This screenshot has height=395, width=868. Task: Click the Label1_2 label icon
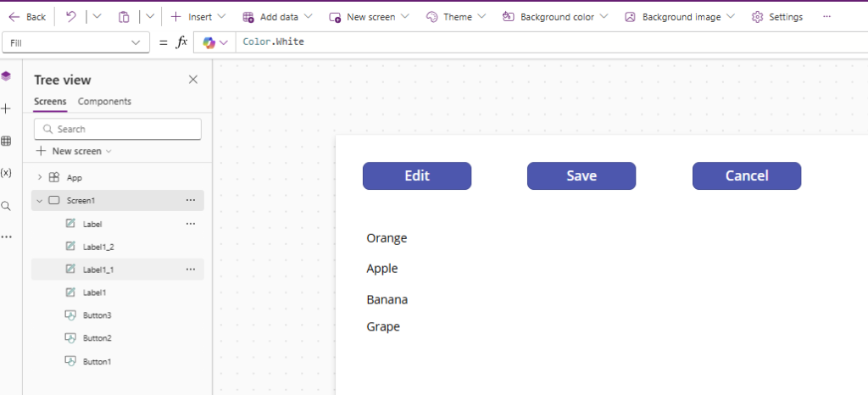coord(70,247)
